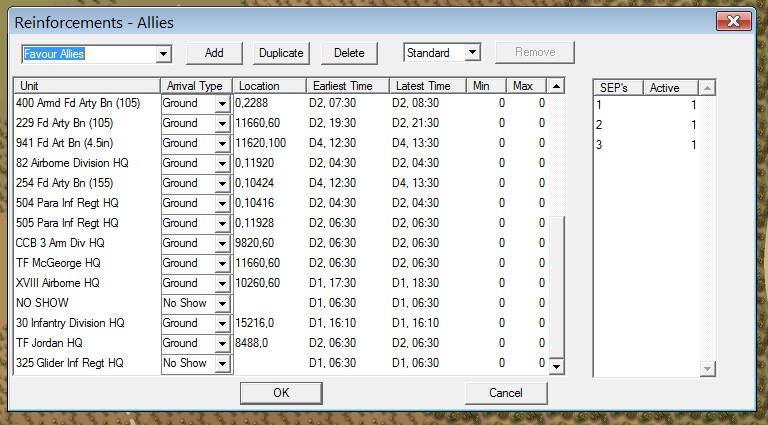The width and height of the screenshot is (768, 425).
Task: Click the Duplicate button
Action: (281, 53)
